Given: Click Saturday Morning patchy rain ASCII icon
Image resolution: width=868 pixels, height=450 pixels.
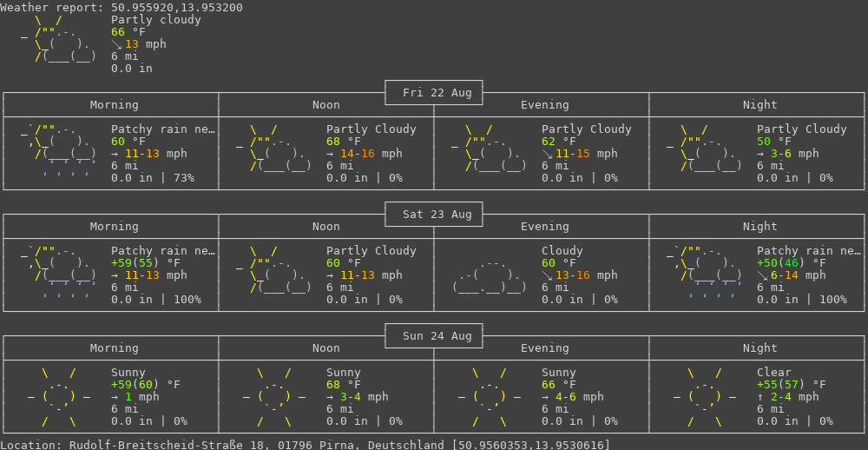Looking at the screenshot, I should [x=58, y=275].
